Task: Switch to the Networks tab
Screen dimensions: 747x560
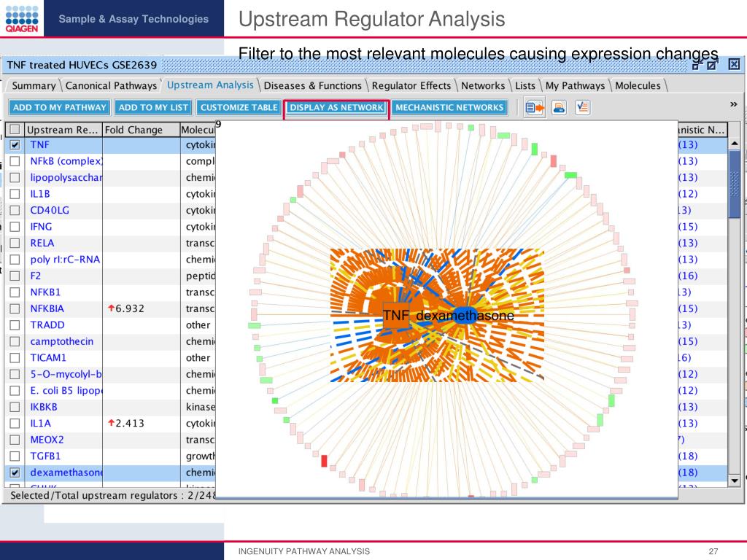Action: [483, 86]
